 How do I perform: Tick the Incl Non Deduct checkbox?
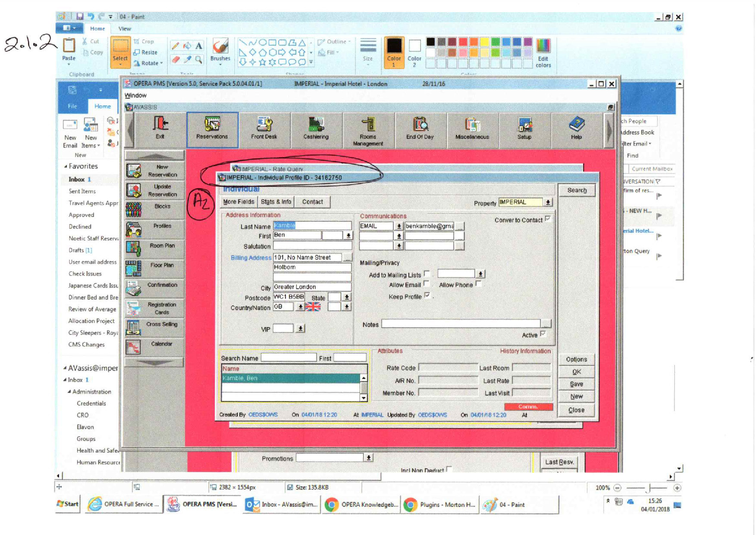click(x=449, y=469)
